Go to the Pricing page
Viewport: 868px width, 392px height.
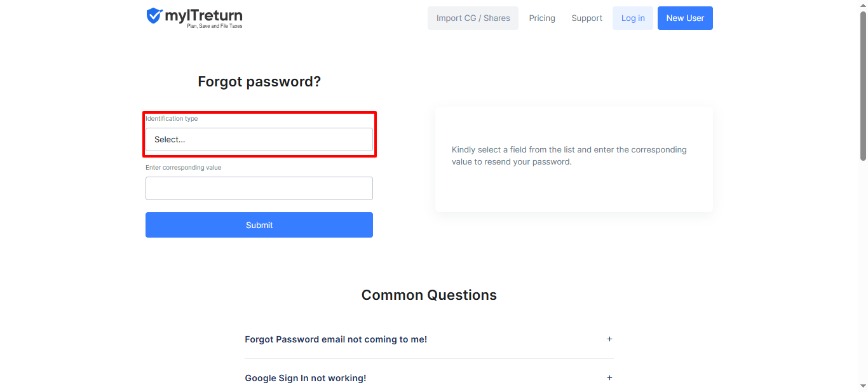[542, 18]
